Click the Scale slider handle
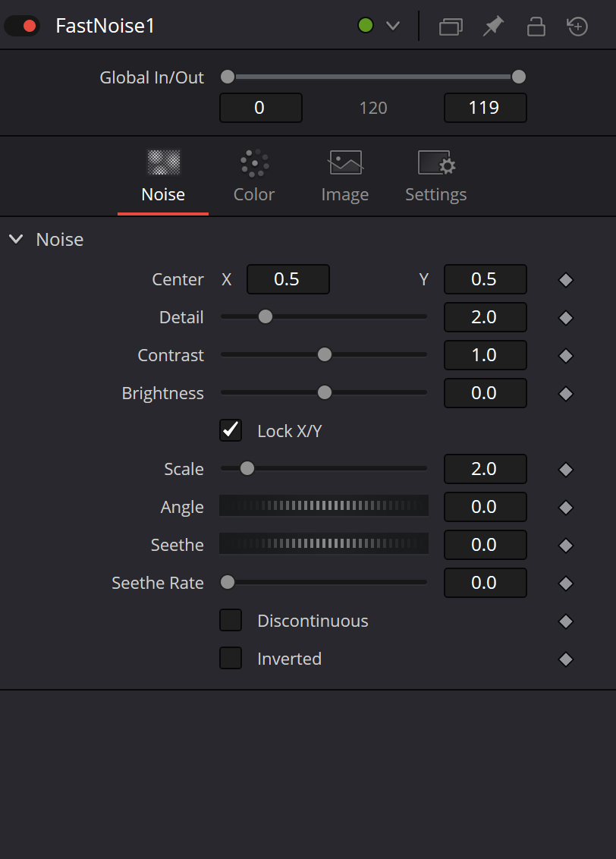The width and height of the screenshot is (616, 859). tap(247, 468)
